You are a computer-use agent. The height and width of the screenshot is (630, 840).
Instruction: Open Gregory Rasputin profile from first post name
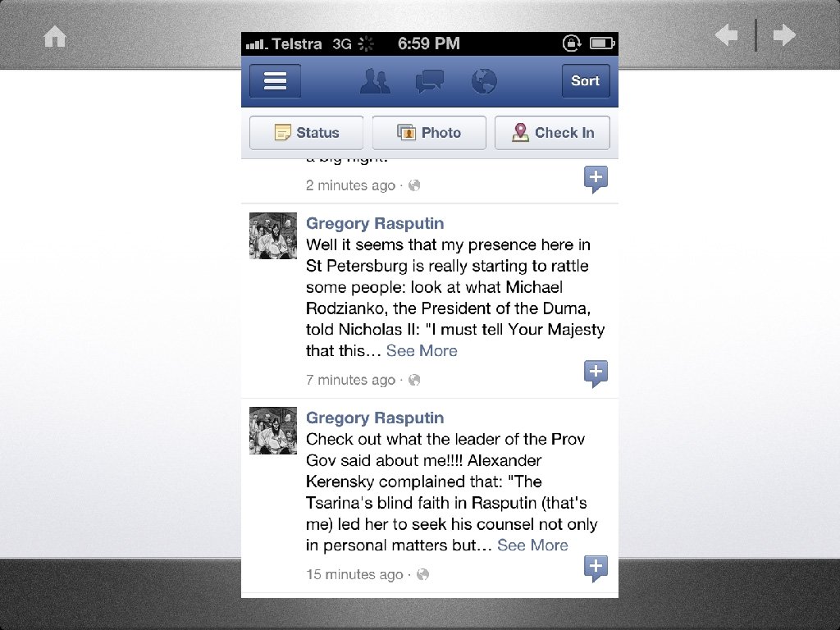click(375, 223)
